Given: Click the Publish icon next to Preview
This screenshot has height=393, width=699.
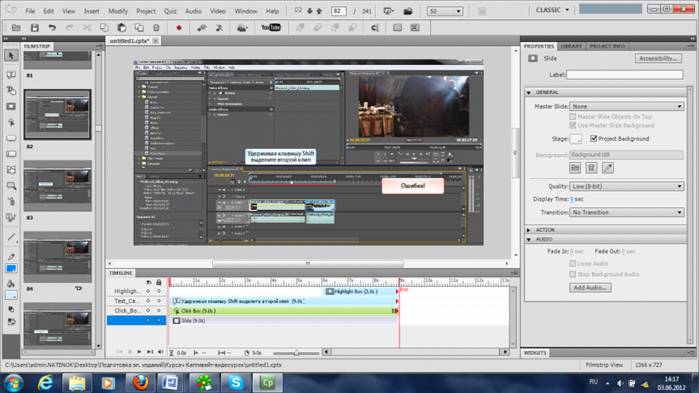Looking at the screenshot, I should (x=407, y=11).
